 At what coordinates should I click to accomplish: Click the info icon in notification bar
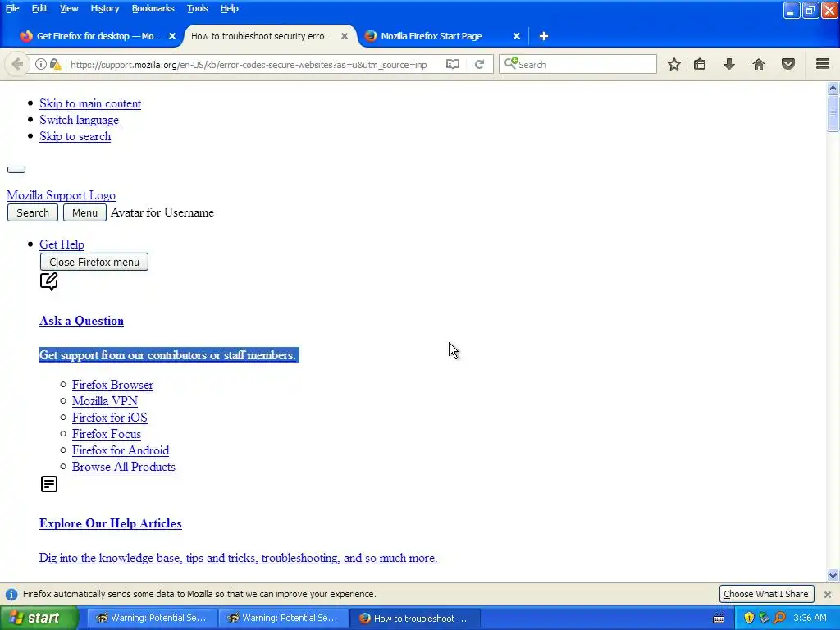(x=11, y=594)
